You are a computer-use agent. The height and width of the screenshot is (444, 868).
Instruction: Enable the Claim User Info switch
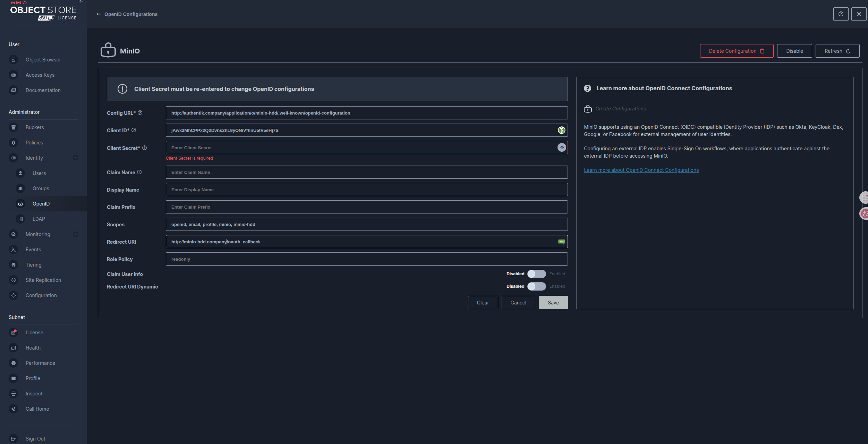[536, 274]
